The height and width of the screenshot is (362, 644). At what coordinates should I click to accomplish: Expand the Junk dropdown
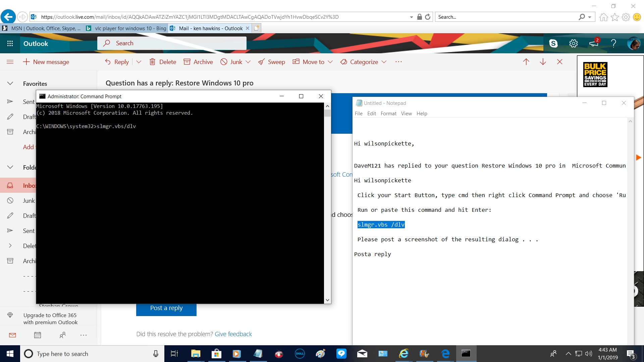click(x=248, y=62)
